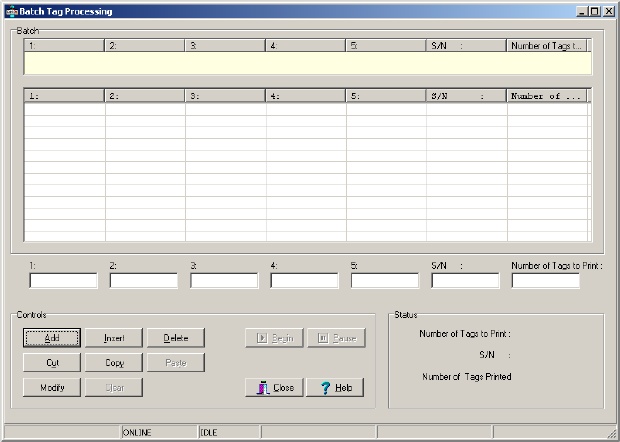Click the yellow row in upper batch grid

coord(308,63)
